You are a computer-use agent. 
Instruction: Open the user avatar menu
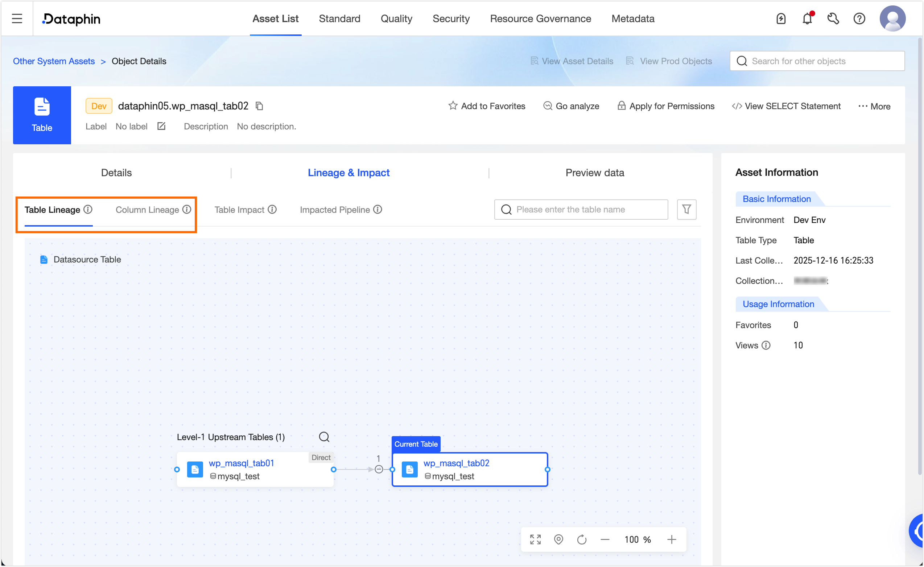click(x=892, y=18)
